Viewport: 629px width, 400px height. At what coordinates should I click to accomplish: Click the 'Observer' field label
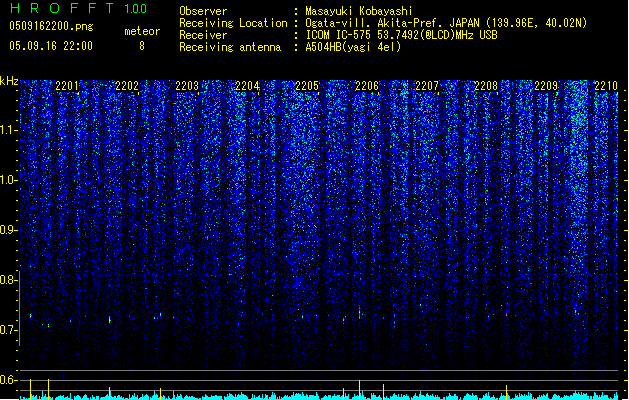click(x=203, y=11)
